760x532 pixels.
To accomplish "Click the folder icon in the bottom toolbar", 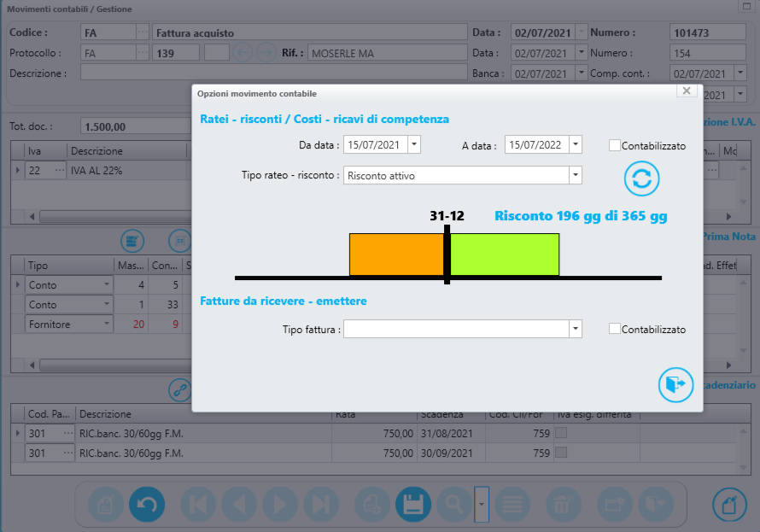I will coord(615,505).
